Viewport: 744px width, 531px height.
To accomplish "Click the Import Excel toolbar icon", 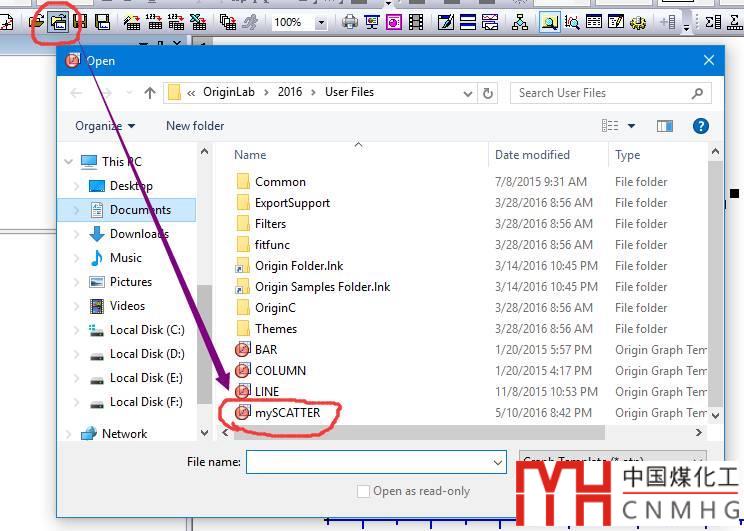I will pos(198,22).
